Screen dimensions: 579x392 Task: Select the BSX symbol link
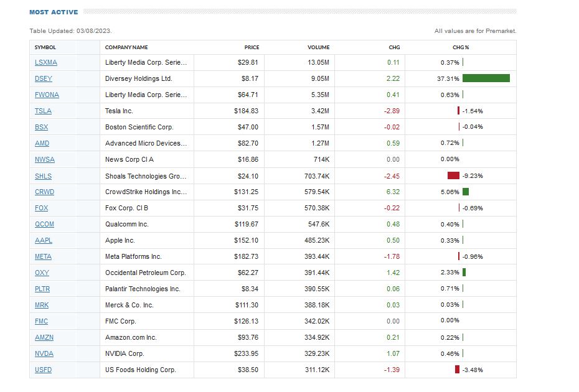pos(42,127)
